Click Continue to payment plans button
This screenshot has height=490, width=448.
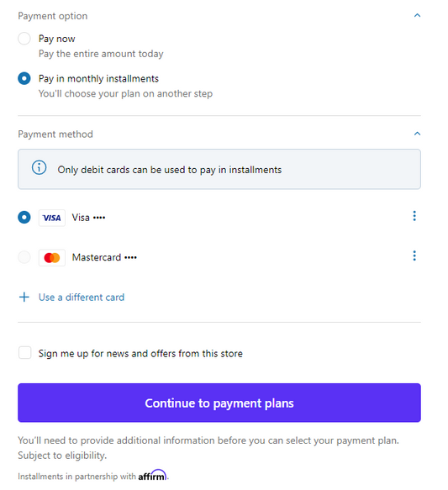219,403
